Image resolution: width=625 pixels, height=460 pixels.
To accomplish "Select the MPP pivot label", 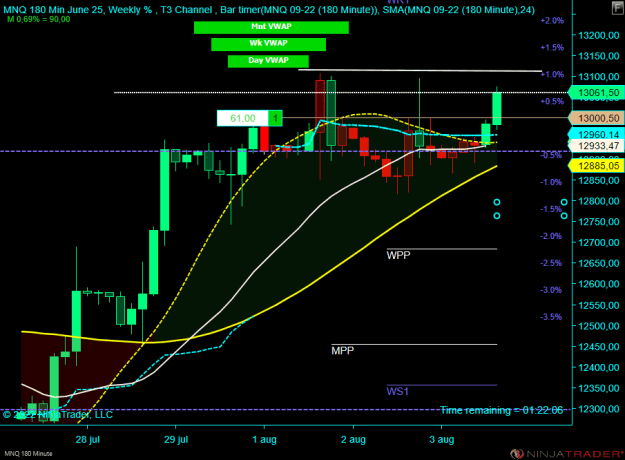I will tap(342, 351).
